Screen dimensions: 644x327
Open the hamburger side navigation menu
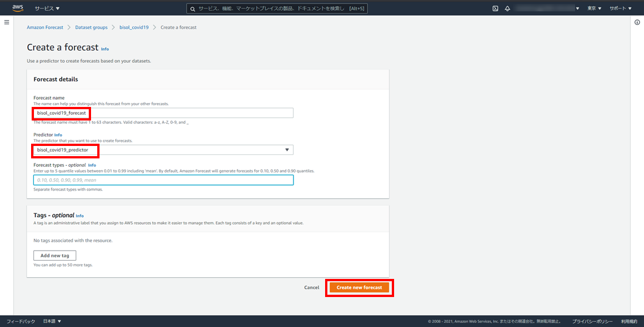7,22
